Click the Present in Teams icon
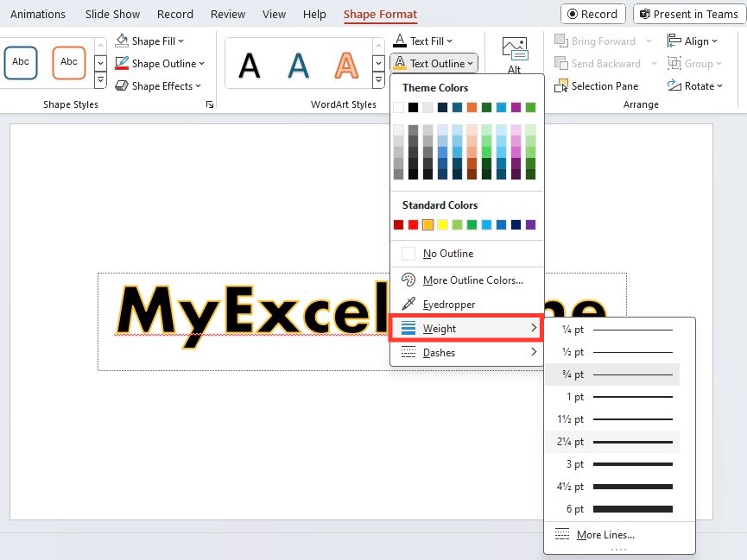Image resolution: width=747 pixels, height=560 pixels. [x=644, y=15]
